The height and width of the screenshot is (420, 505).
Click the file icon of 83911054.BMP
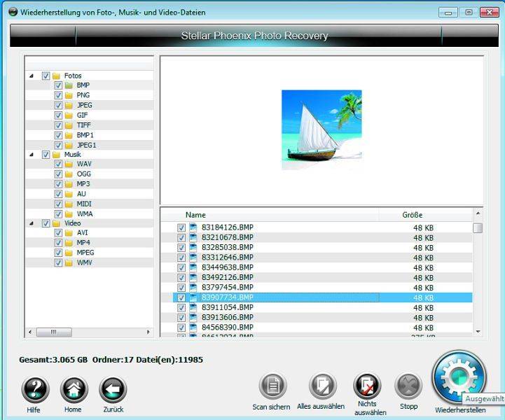(x=193, y=307)
